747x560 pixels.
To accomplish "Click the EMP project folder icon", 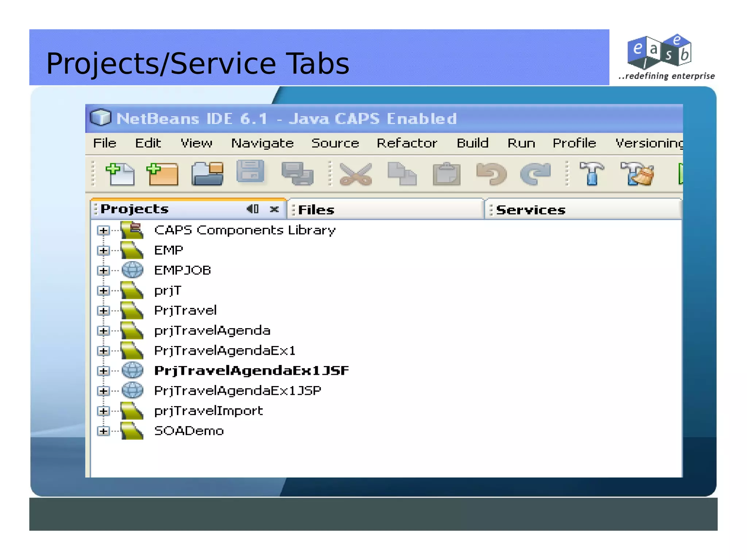I will click(x=132, y=250).
